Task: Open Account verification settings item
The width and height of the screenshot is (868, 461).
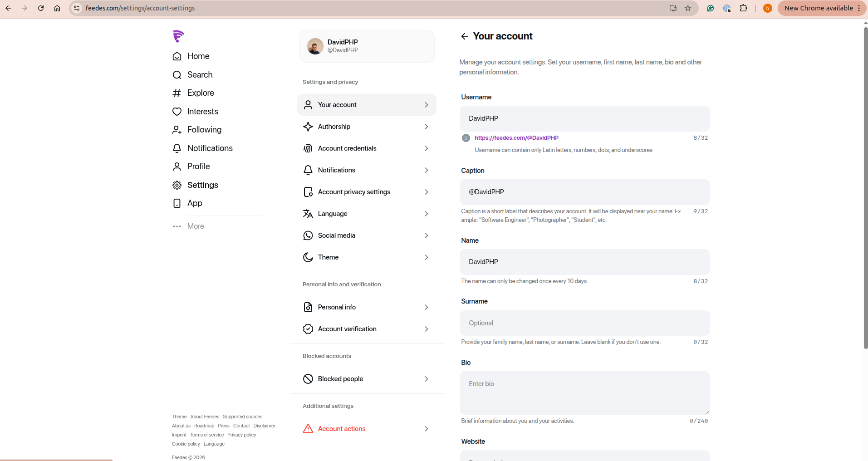Action: tap(367, 329)
